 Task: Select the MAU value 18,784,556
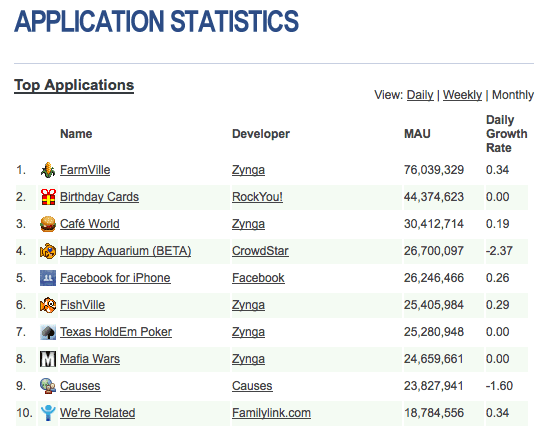pos(434,413)
